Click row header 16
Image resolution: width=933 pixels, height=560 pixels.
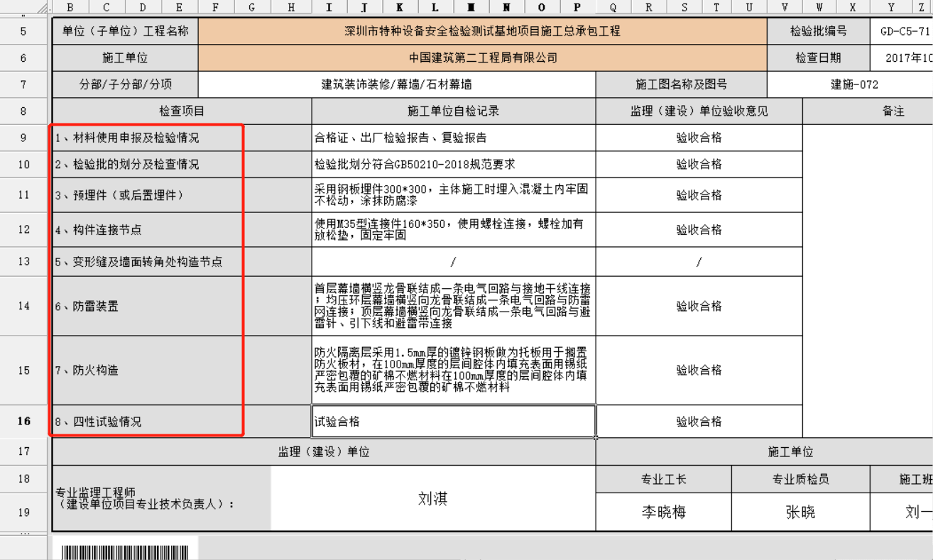click(24, 422)
